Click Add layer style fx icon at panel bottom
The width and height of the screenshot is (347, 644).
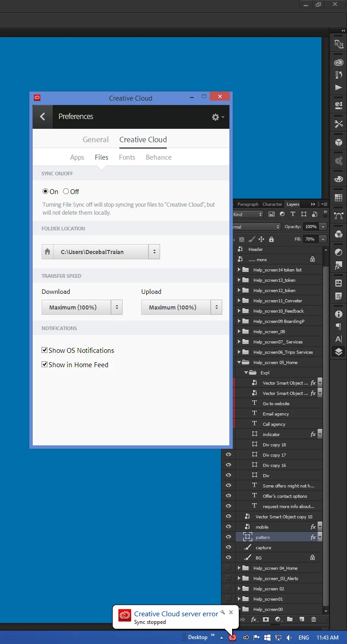(x=254, y=619)
